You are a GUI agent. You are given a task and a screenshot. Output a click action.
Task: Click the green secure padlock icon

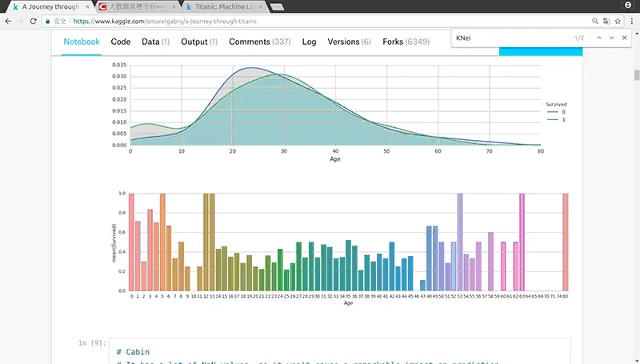(48, 22)
